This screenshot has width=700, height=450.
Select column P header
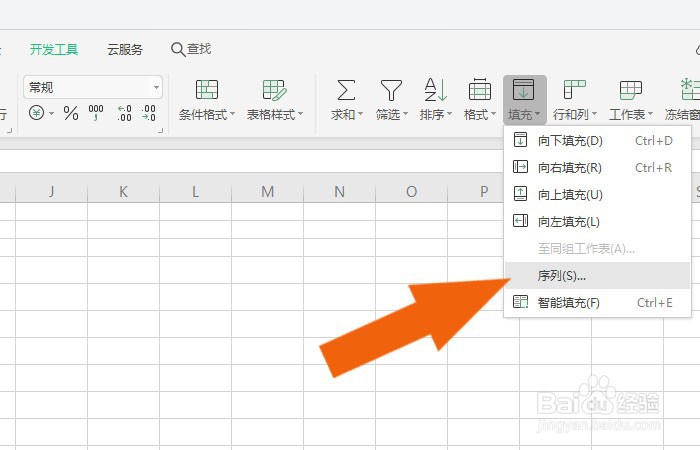pos(475,192)
